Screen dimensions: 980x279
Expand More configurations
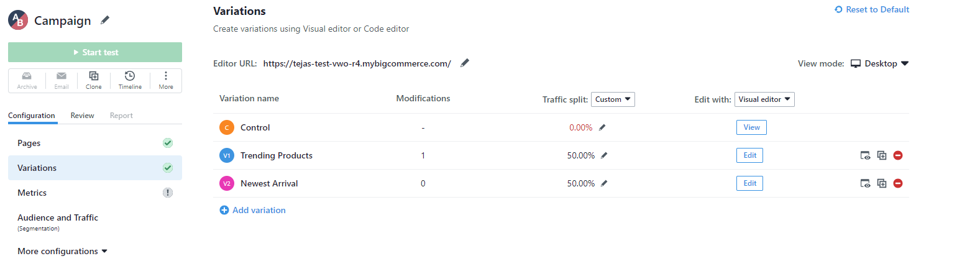[62, 251]
